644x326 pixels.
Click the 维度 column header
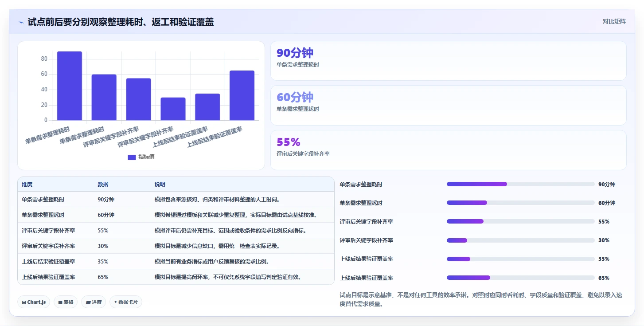[27, 185]
